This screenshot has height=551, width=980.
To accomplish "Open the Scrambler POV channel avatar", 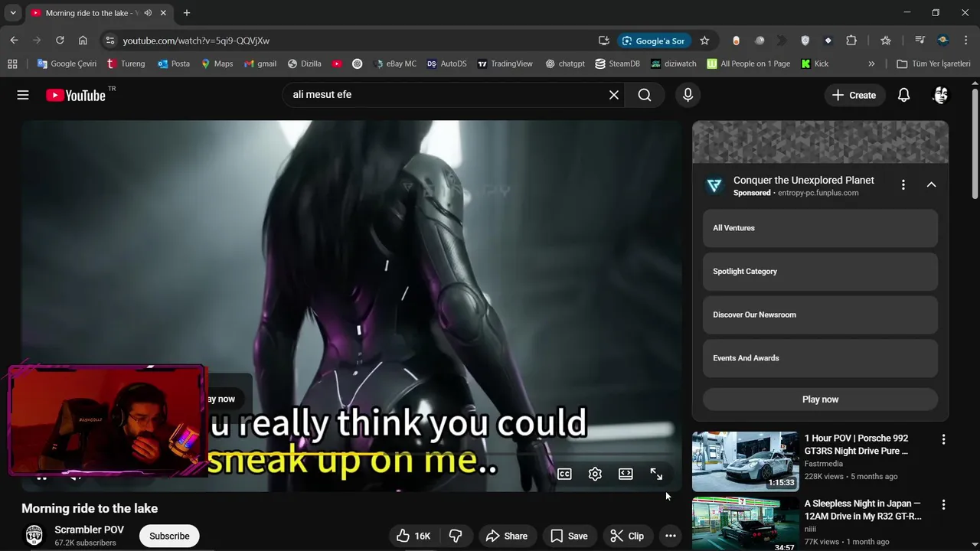I will (x=34, y=536).
